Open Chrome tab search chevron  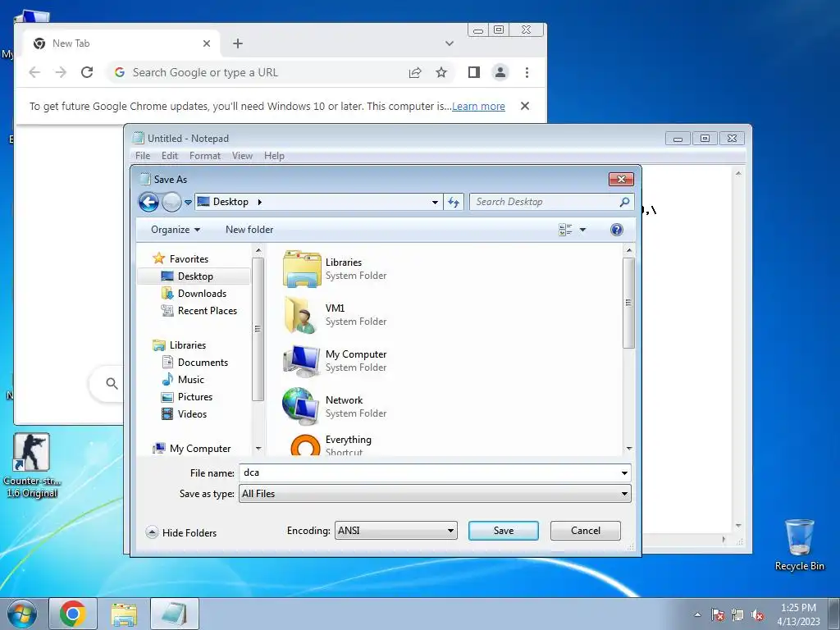coord(450,43)
